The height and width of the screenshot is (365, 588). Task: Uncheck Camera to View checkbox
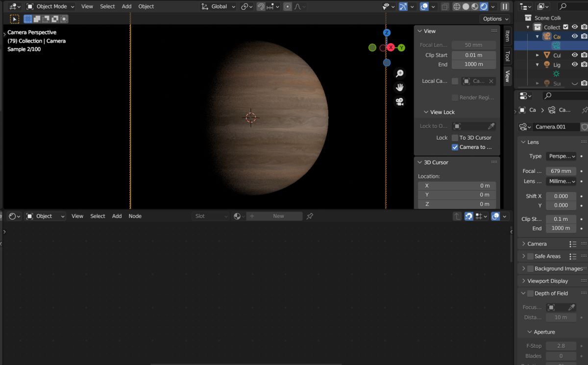coord(455,147)
